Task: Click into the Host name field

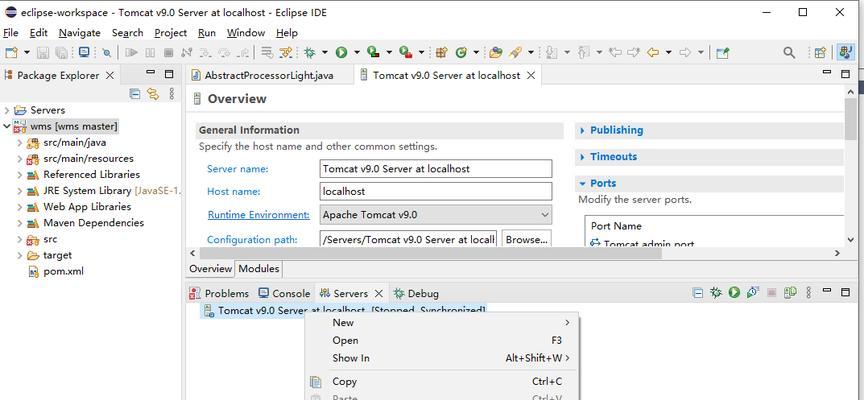Action: 436,191
